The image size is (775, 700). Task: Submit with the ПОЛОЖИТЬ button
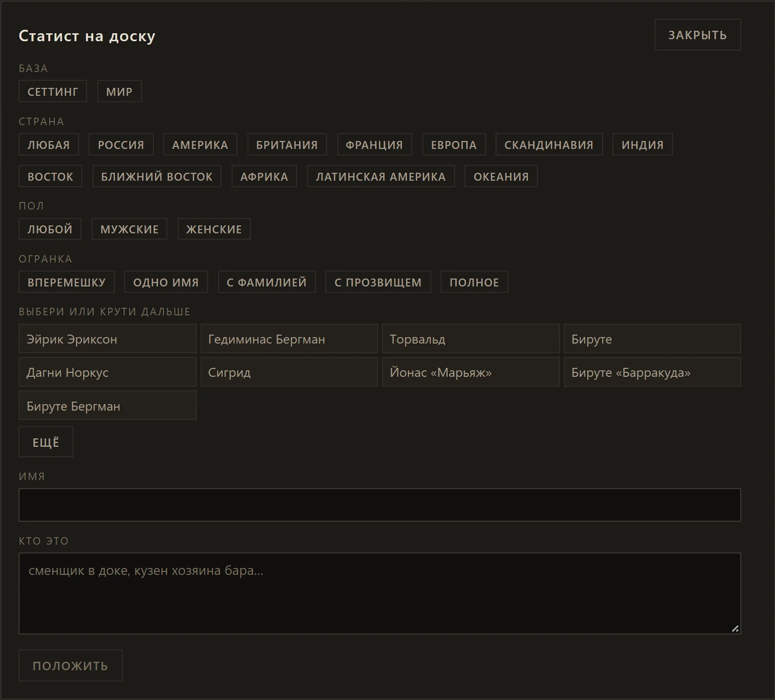tap(71, 665)
